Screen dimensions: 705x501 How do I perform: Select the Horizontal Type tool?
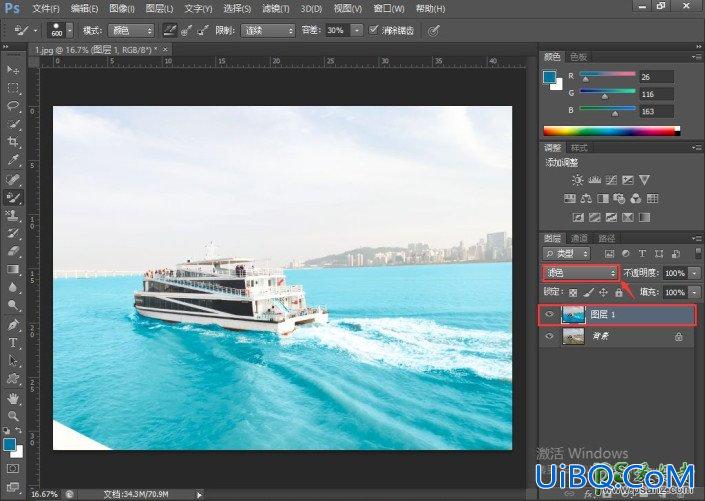13,343
